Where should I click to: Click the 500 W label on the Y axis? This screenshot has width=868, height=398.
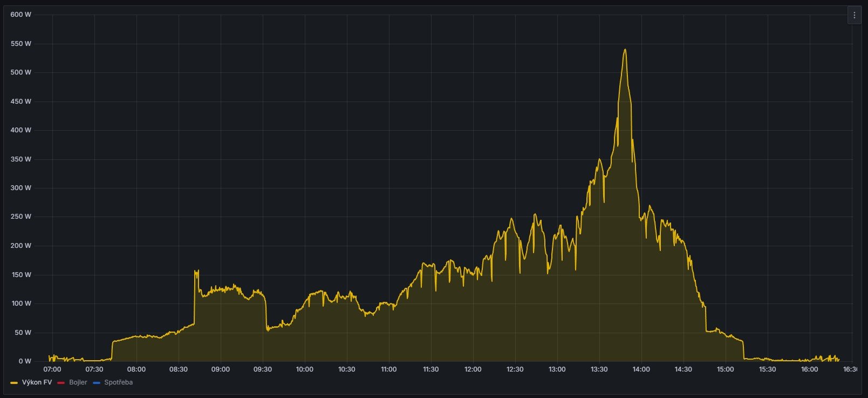[20, 72]
